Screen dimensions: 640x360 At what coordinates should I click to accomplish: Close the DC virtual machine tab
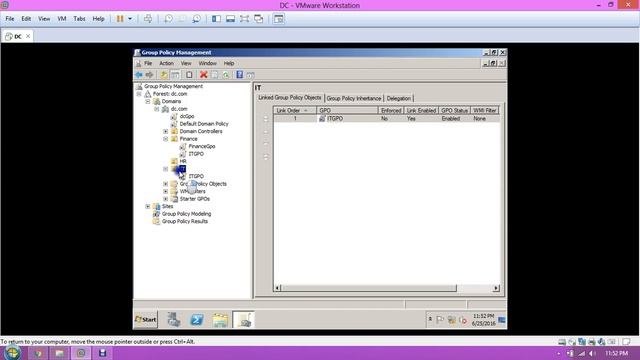pyautogui.click(x=28, y=36)
